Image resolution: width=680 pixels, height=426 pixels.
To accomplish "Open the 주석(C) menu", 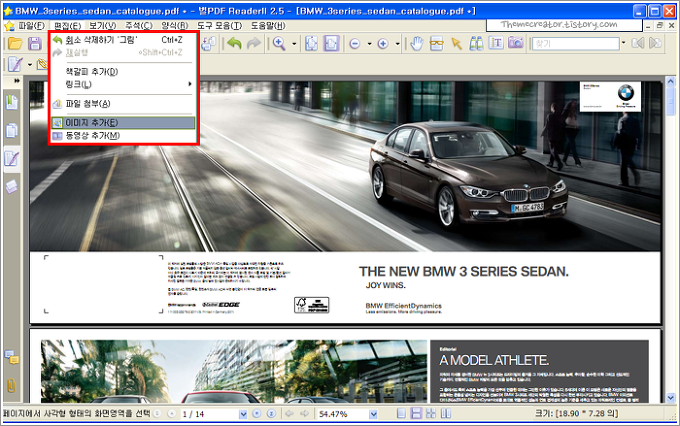I will (x=139, y=26).
